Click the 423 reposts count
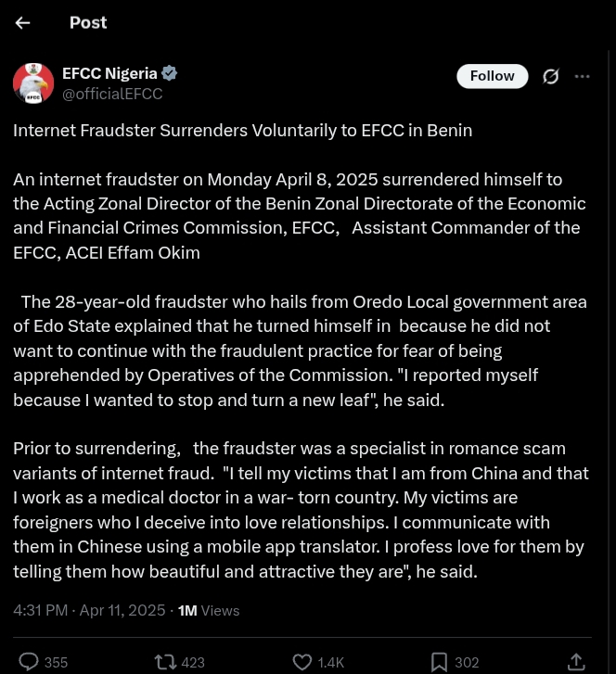This screenshot has height=674, width=616. [x=193, y=663]
